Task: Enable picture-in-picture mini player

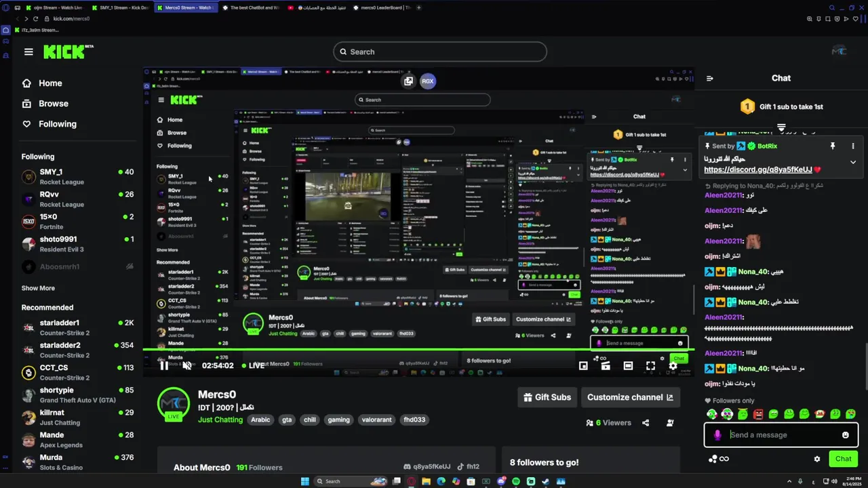Action: tap(583, 365)
